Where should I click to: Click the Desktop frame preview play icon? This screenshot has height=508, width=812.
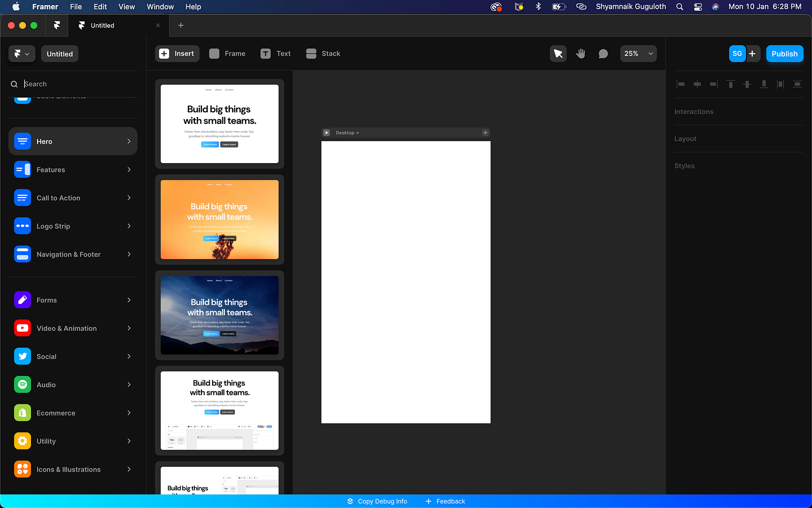[326, 133]
